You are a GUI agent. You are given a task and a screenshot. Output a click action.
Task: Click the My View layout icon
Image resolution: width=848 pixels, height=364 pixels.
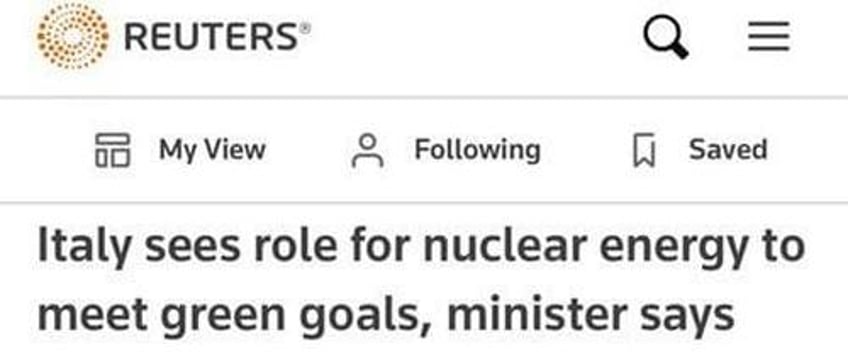[x=112, y=150]
